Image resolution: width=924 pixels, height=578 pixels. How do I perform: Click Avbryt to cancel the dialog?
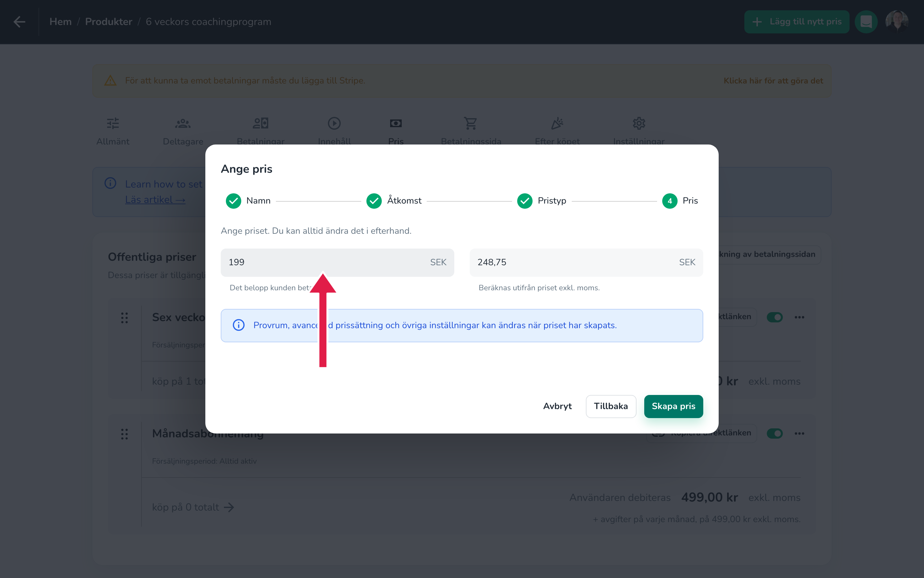558,406
